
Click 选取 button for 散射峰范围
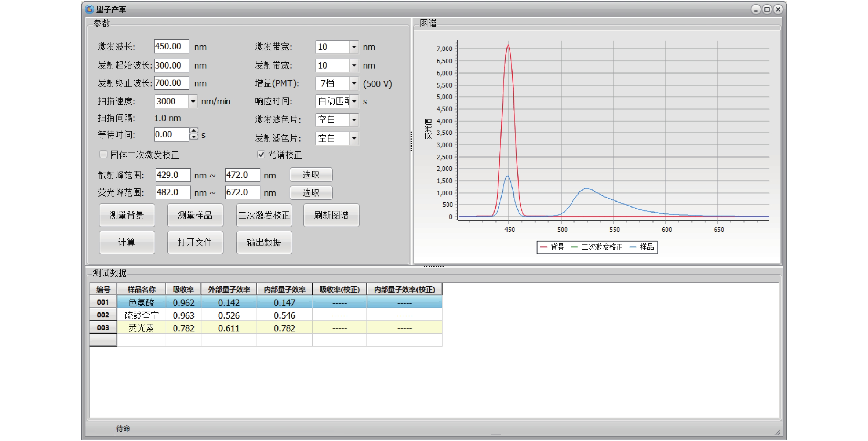click(x=311, y=175)
